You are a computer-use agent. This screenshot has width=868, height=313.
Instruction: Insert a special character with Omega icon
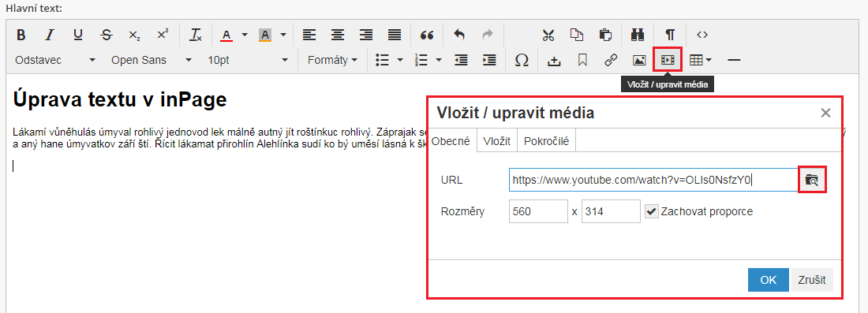pos(522,60)
